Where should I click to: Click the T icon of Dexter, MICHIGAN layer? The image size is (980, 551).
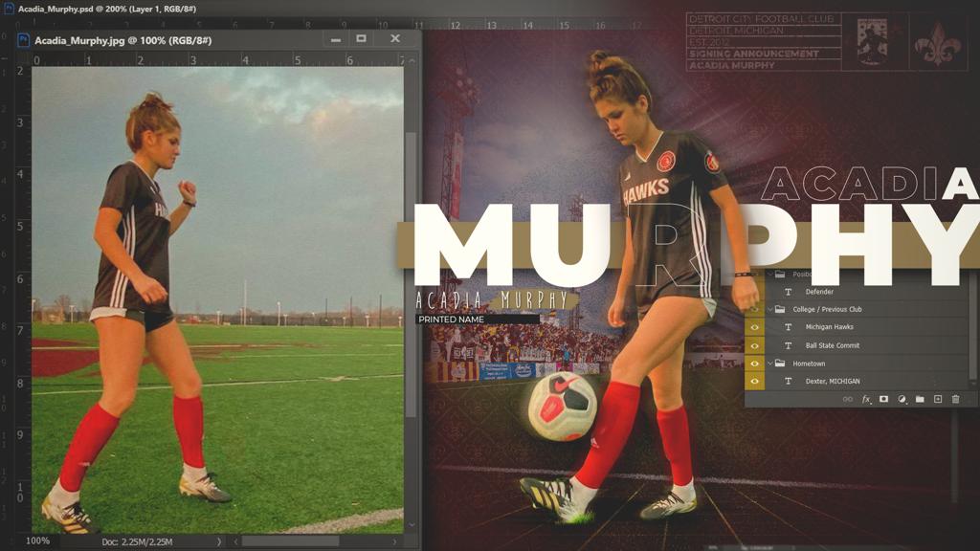[789, 381]
